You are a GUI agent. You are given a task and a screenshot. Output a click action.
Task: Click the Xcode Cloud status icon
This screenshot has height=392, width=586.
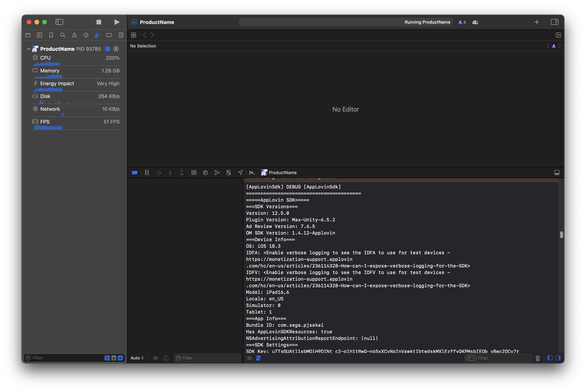pyautogui.click(x=476, y=22)
